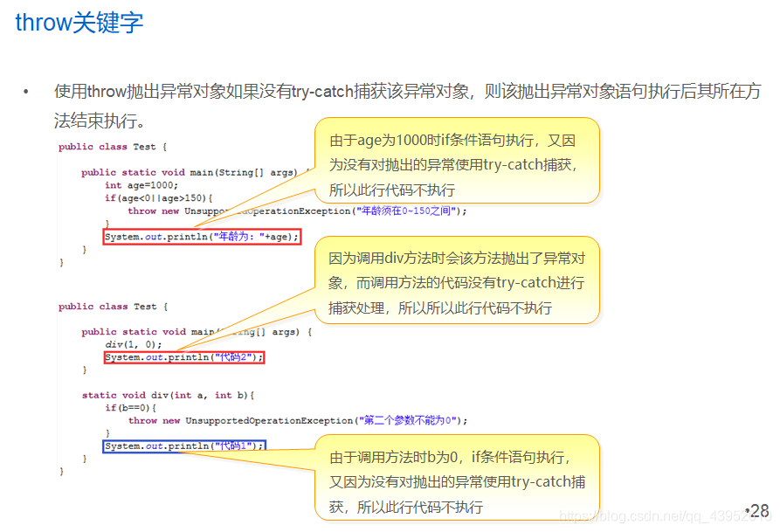
Task: Click the println line printing "代码1"
Action: (x=184, y=446)
